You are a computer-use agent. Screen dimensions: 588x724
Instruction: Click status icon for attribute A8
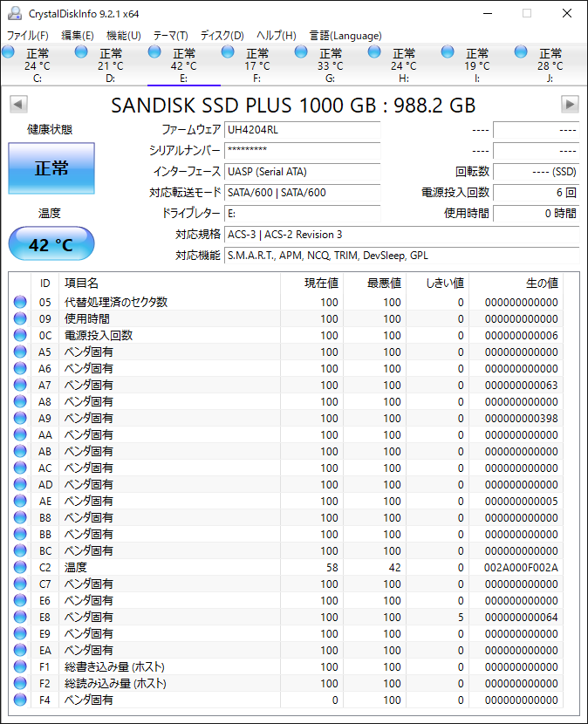coord(20,402)
